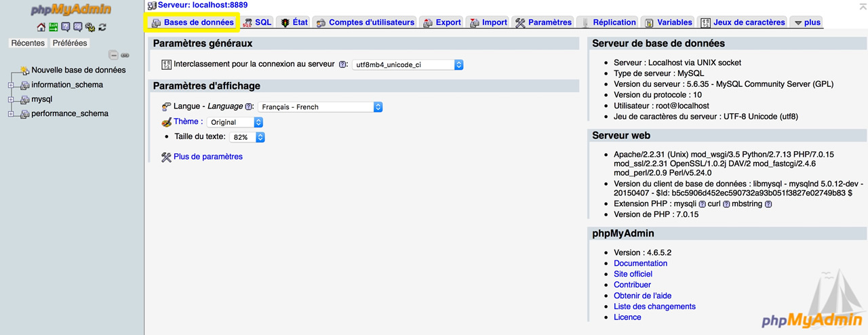Open phpMyAdmin documentation question-mark icon in sidebar
This screenshot has height=335, width=868.
pos(65,28)
